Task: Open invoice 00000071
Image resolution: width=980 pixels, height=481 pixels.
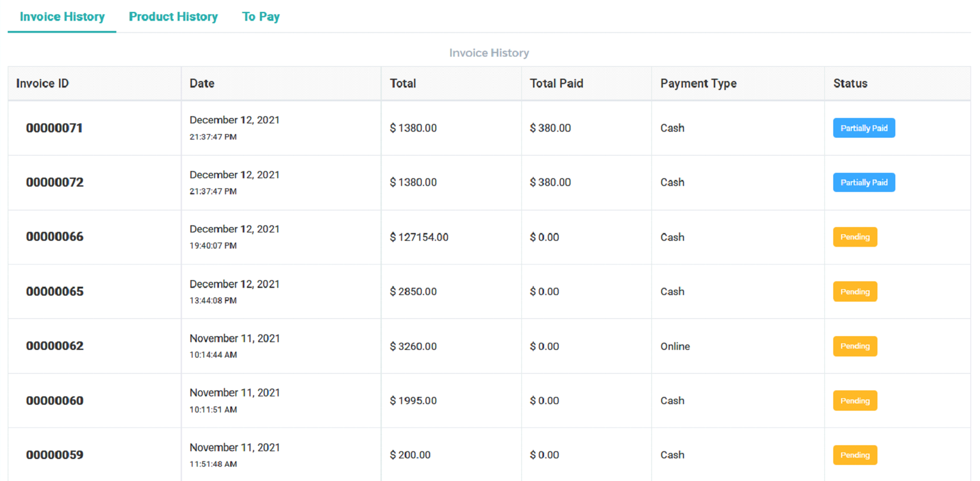Action: (54, 128)
